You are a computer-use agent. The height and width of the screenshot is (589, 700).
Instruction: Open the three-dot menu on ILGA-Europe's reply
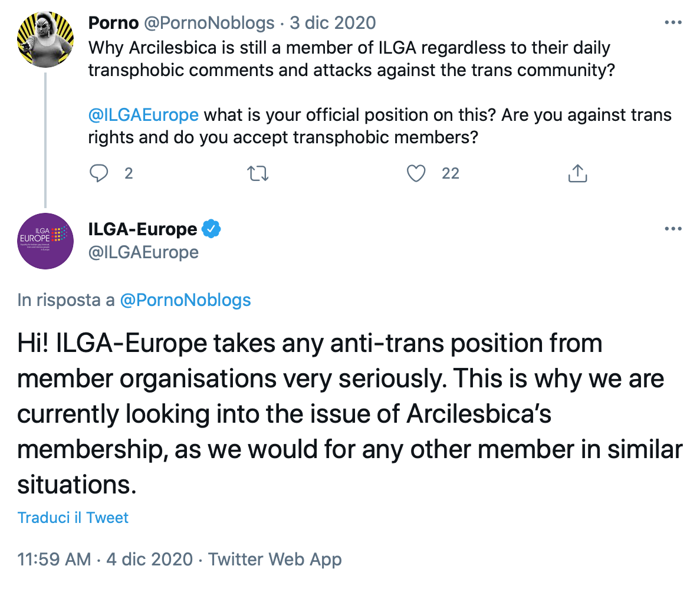pos(673,229)
